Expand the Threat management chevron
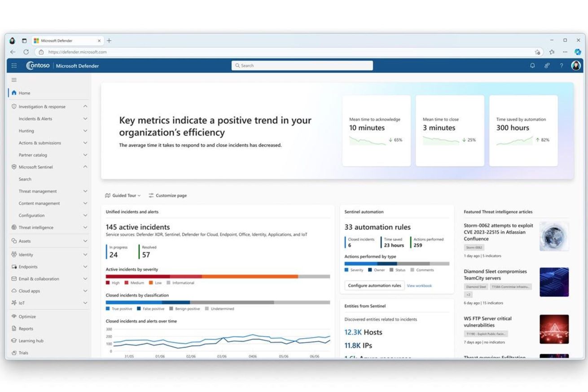Viewport: 588px width, 392px height. [85, 191]
